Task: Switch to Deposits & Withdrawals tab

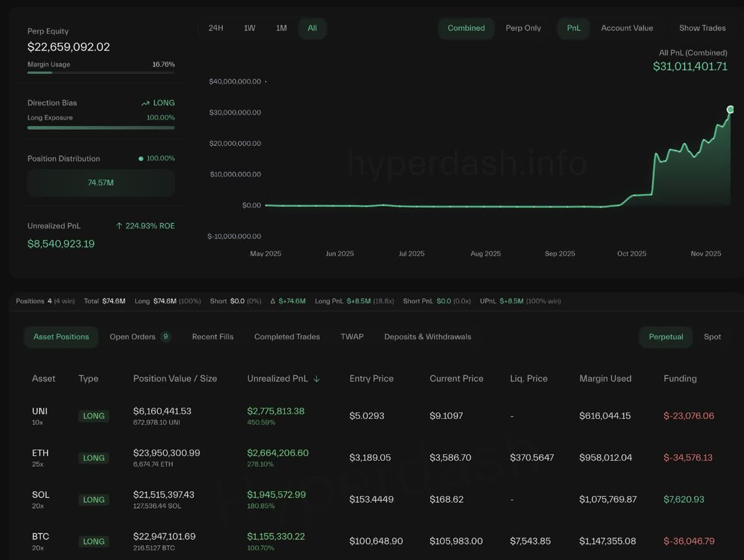Action: pyautogui.click(x=428, y=336)
